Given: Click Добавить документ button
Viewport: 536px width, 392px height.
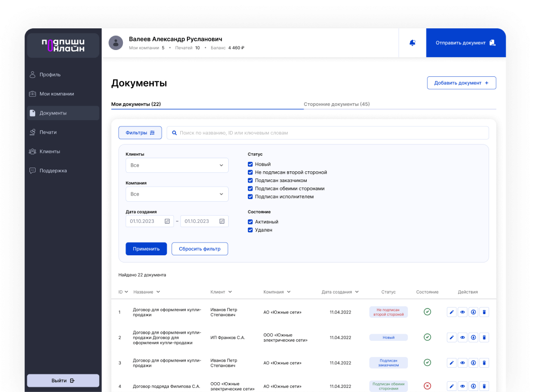Looking at the screenshot, I should (462, 83).
